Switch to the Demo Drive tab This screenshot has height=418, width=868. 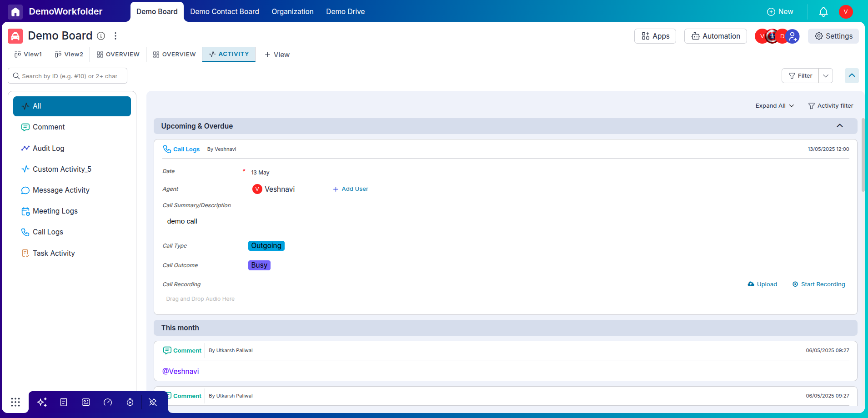pos(346,12)
